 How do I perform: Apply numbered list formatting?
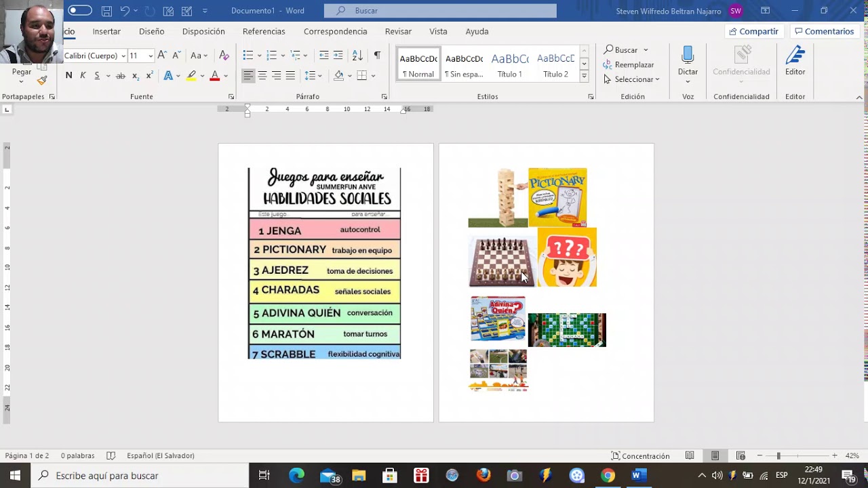pyautogui.click(x=271, y=55)
